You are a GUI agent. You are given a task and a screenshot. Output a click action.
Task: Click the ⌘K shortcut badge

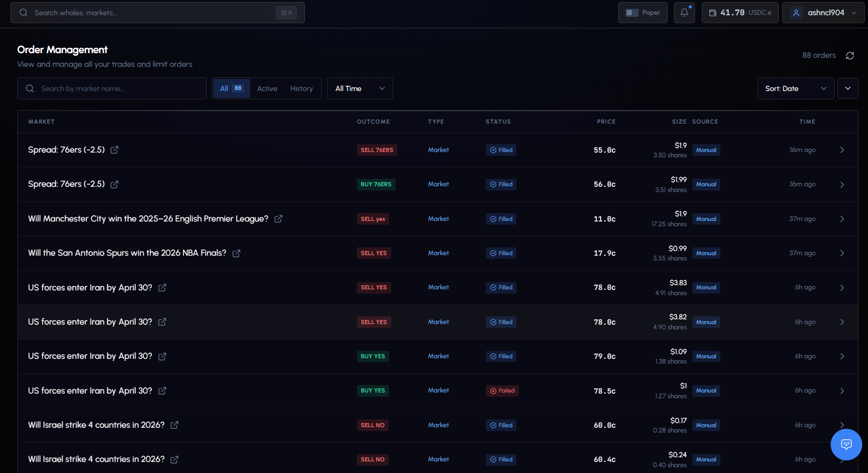click(x=287, y=13)
